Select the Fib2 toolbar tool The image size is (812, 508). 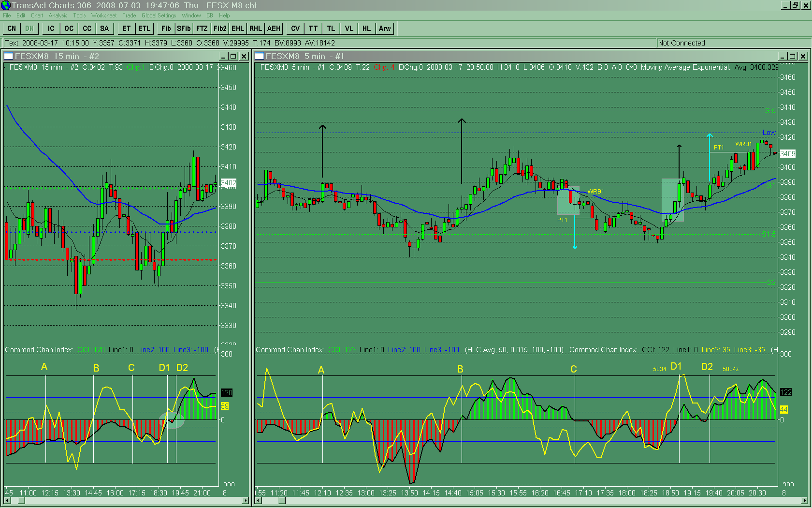220,29
